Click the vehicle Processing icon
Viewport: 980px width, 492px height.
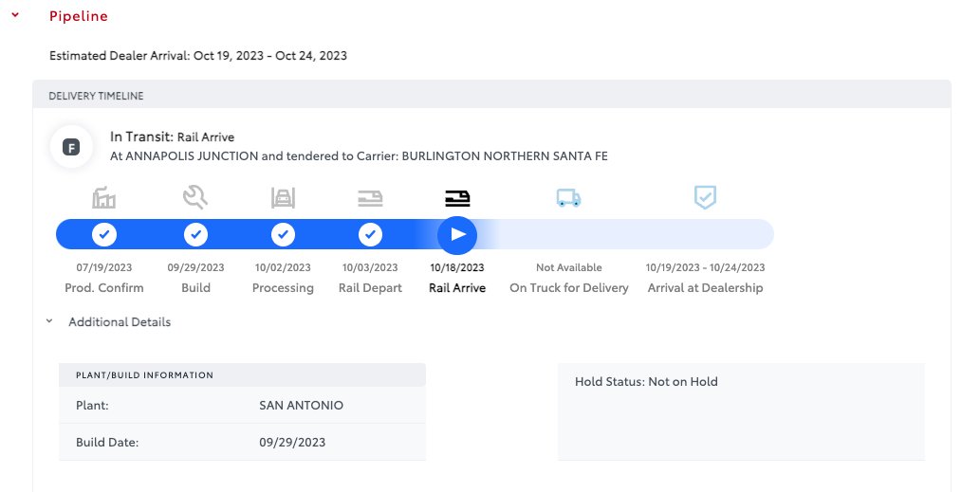coord(283,198)
